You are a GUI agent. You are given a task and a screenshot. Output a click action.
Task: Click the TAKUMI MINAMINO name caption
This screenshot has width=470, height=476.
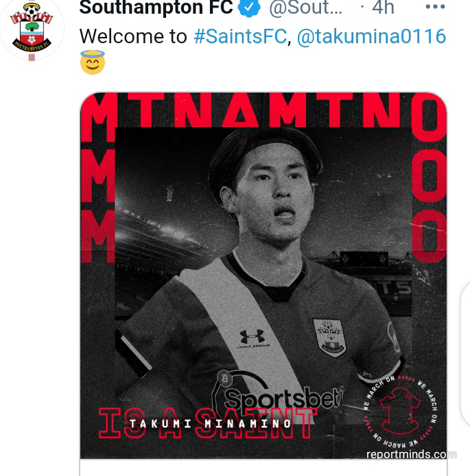coord(210,423)
